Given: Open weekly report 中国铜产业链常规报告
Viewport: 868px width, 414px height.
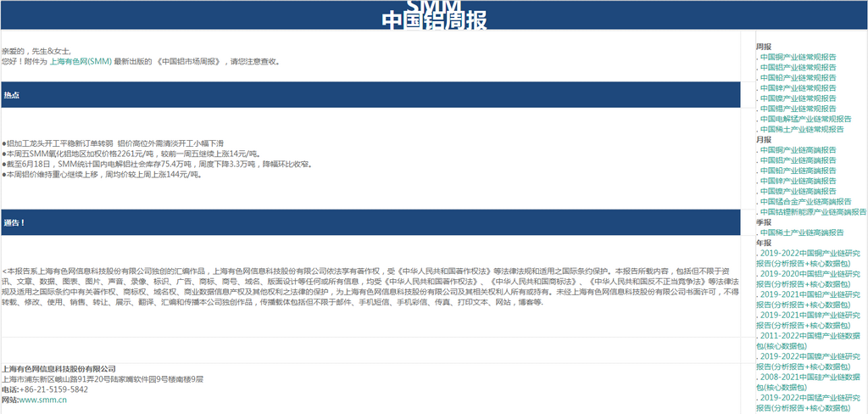Looking at the screenshot, I should coord(798,57).
